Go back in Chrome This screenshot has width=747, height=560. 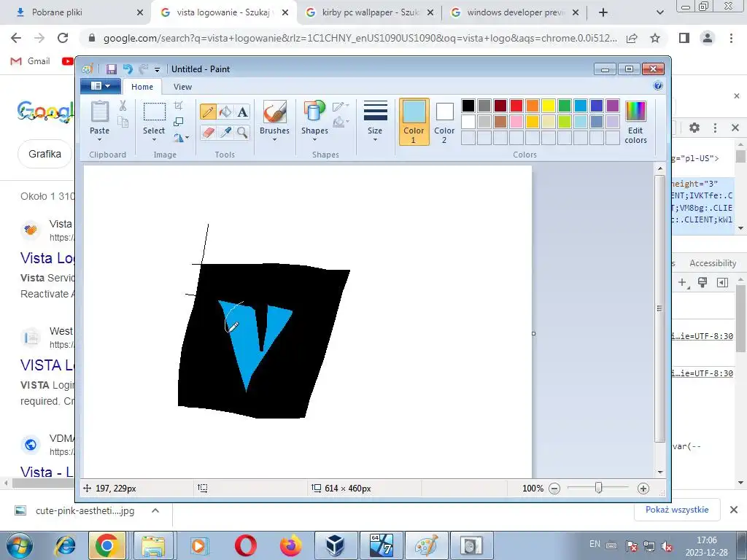pyautogui.click(x=16, y=38)
